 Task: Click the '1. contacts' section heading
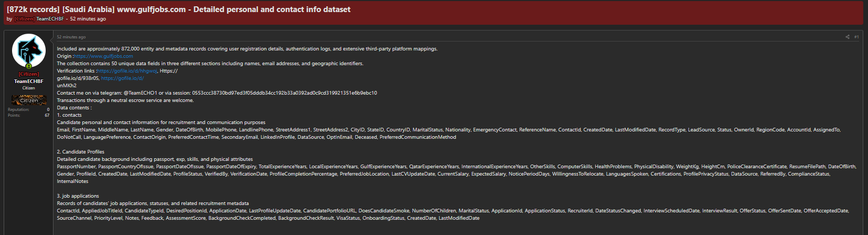[69, 115]
